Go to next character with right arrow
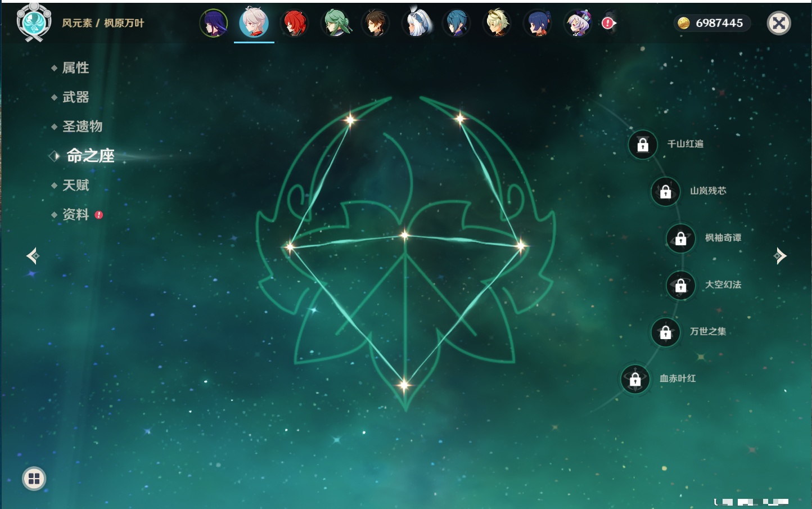Image resolution: width=812 pixels, height=509 pixels. pos(780,256)
